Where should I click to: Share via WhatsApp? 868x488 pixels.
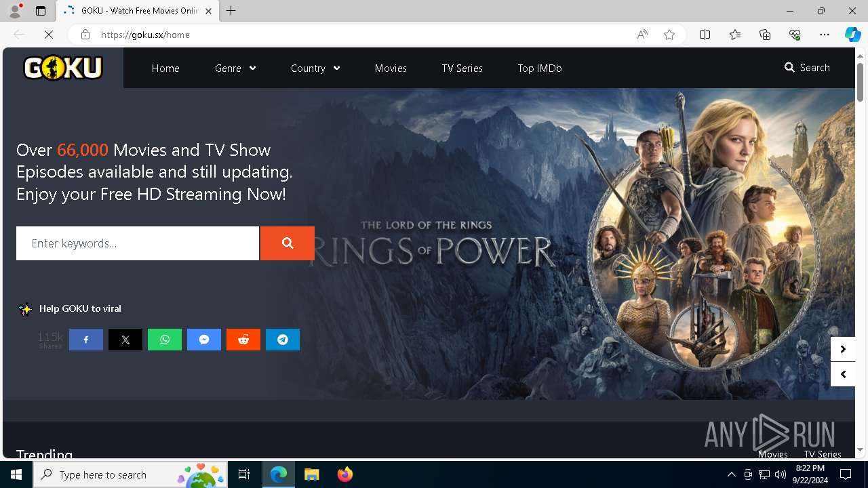(x=165, y=340)
